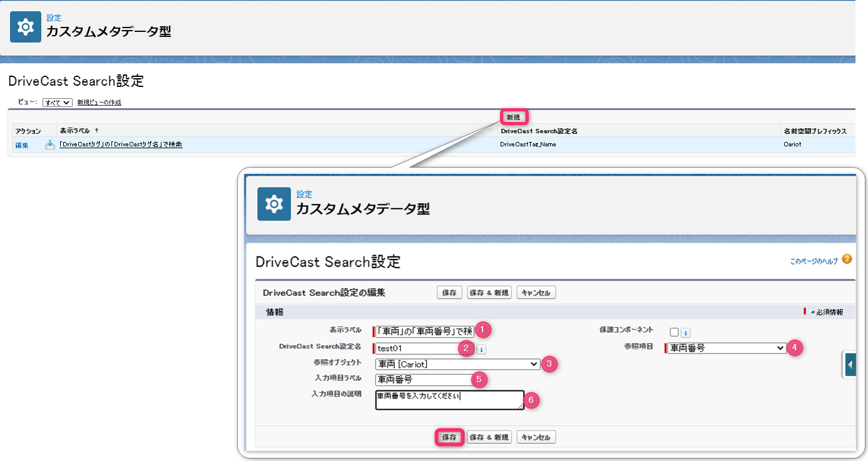Image resolution: width=868 pixels, height=461 pixels.
Task: Click the top 保存 & 新規 button
Action: pos(489,293)
